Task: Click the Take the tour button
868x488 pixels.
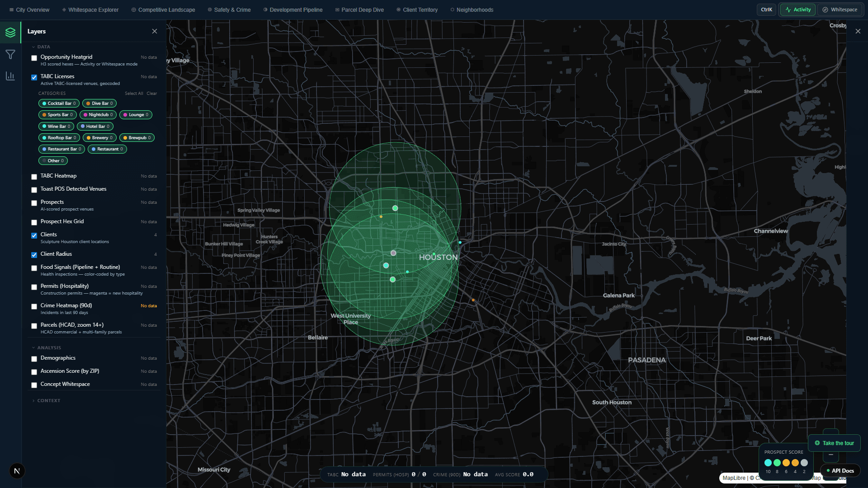Action: [834, 443]
